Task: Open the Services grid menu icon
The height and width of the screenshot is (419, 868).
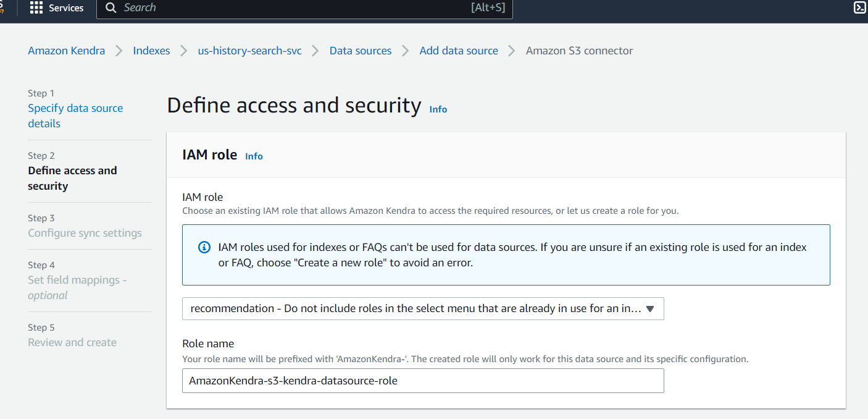Action: click(x=36, y=8)
